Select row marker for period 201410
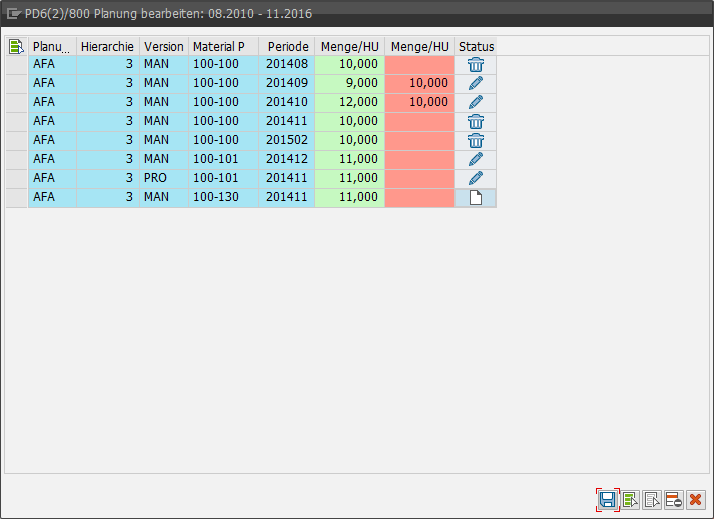The width and height of the screenshot is (714, 519). (x=16, y=102)
